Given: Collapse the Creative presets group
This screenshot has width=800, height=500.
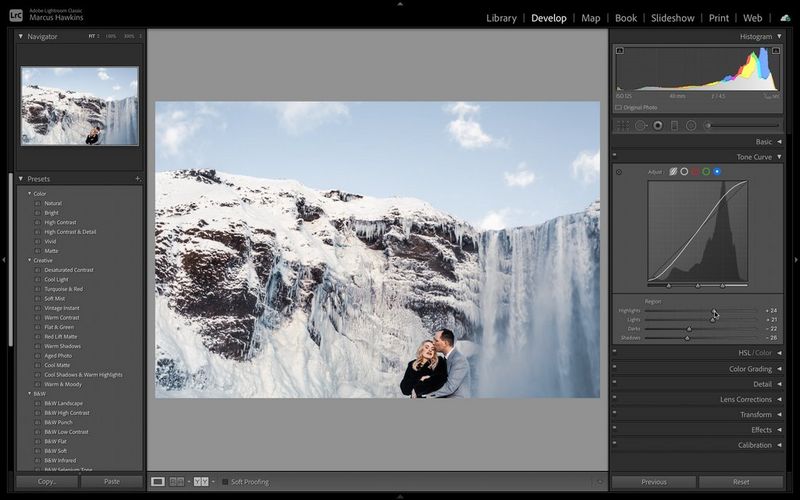Looking at the screenshot, I should tap(29, 260).
